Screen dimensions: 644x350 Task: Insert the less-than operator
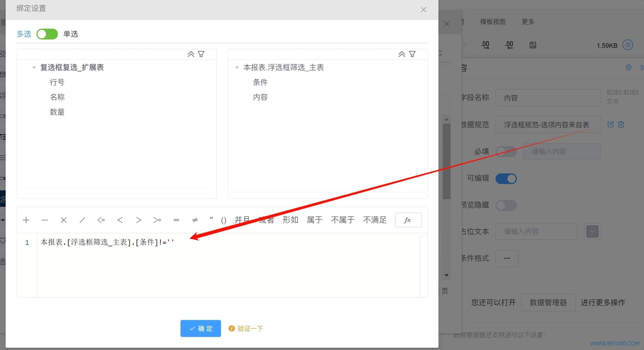120,220
